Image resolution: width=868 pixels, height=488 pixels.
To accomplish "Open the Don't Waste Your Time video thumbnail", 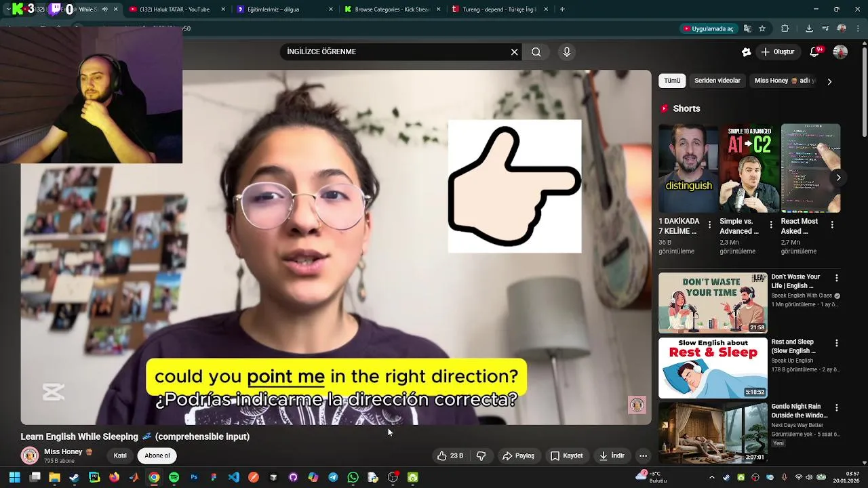I will [713, 303].
